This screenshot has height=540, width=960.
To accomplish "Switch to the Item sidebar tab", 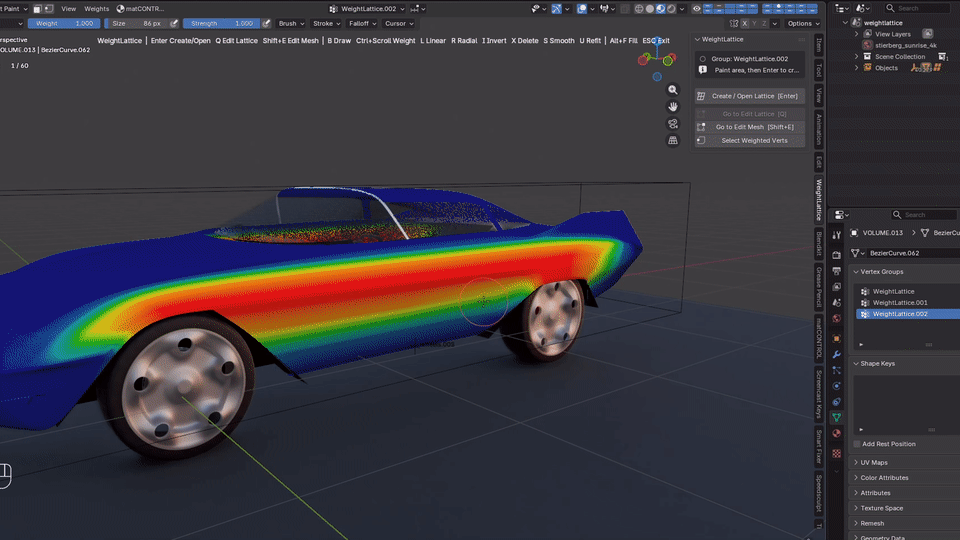I will (x=819, y=44).
